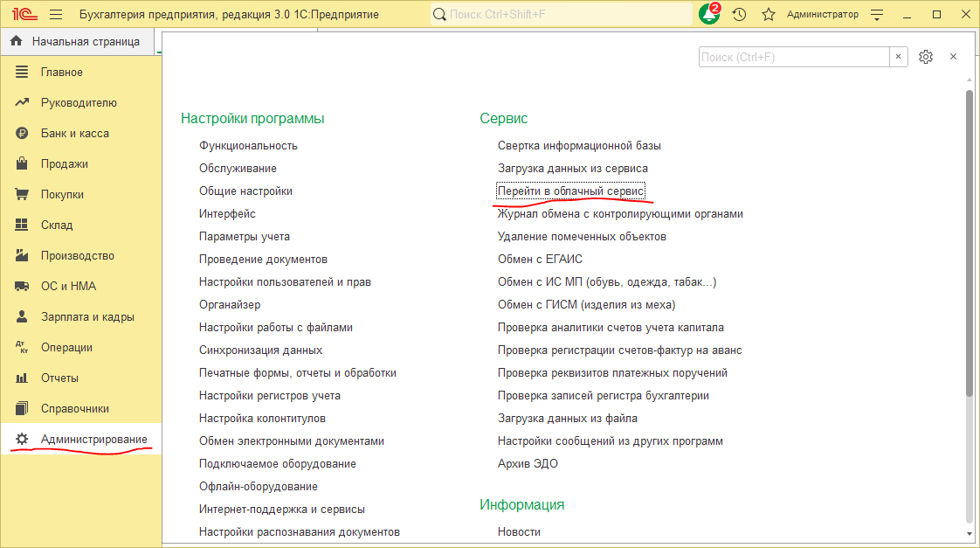
Task: Open notifications bell with red badge
Action: [709, 14]
